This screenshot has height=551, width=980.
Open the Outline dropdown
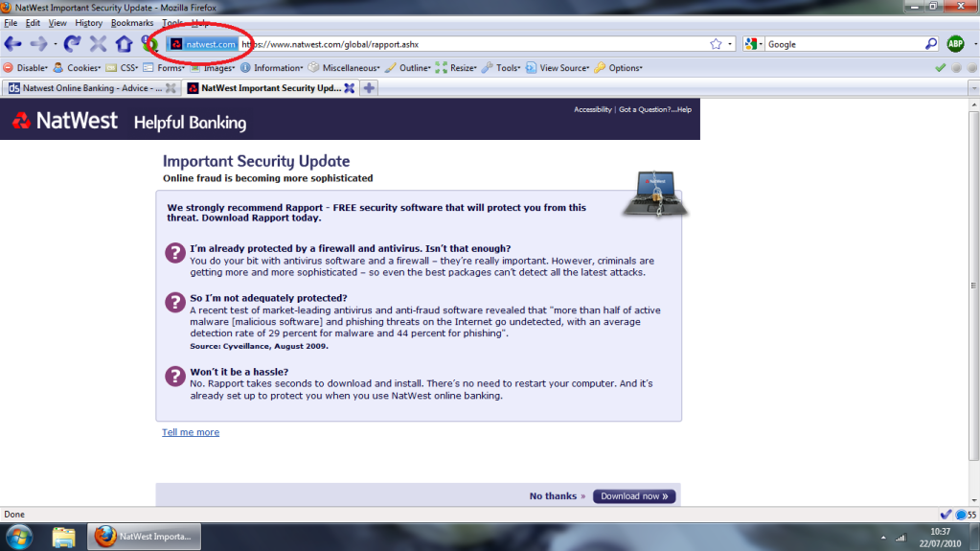[408, 67]
